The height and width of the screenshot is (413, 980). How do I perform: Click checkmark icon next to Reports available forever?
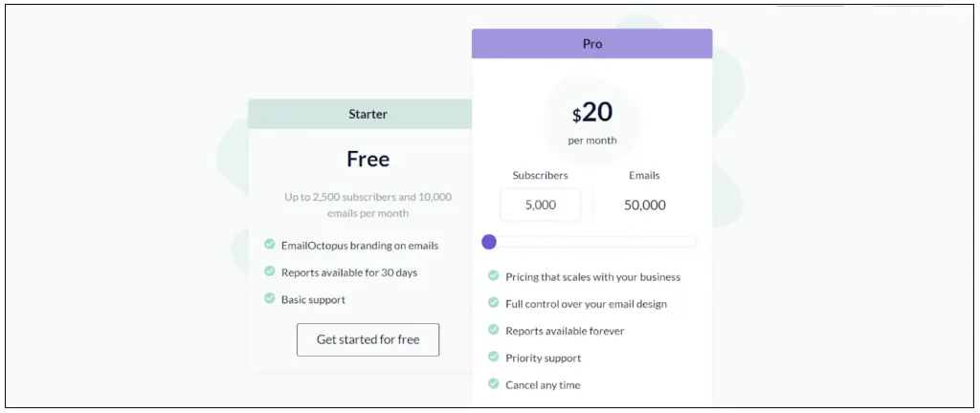(x=494, y=330)
